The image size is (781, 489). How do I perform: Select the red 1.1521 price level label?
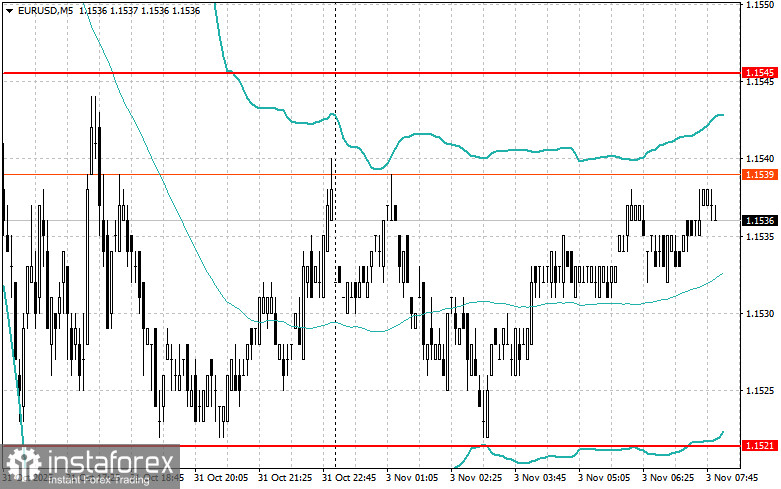[x=760, y=445]
